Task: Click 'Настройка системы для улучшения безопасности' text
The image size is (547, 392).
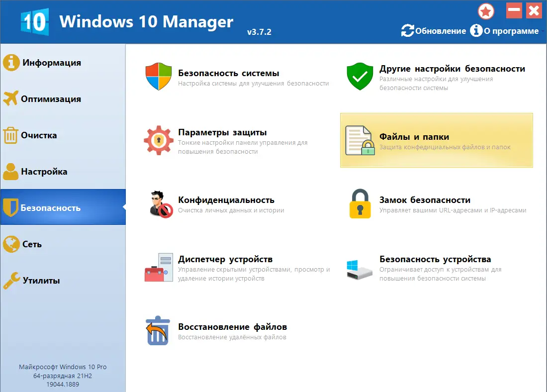Action: click(x=253, y=84)
